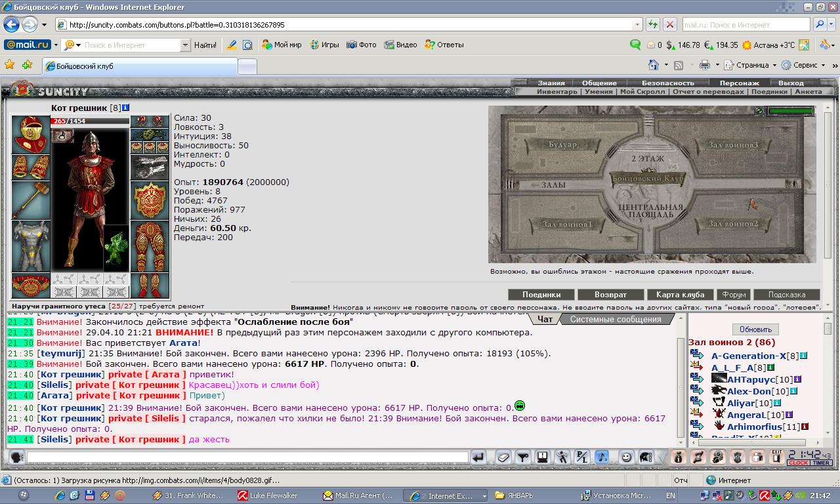Go to Будуар room on map
The height and width of the screenshot is (504, 840).
[562, 144]
